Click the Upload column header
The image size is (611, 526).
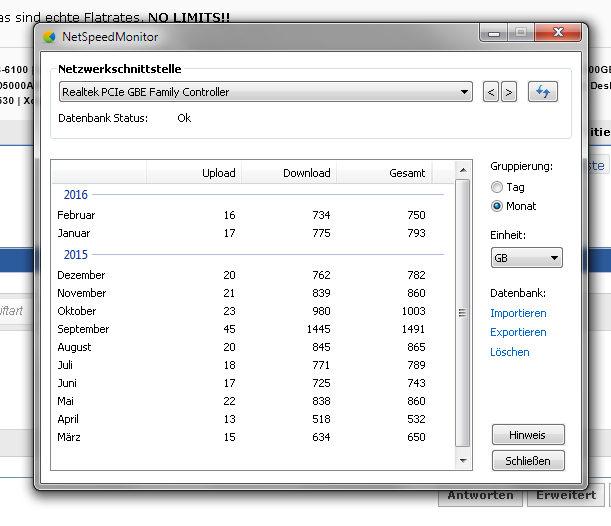pyautogui.click(x=194, y=173)
